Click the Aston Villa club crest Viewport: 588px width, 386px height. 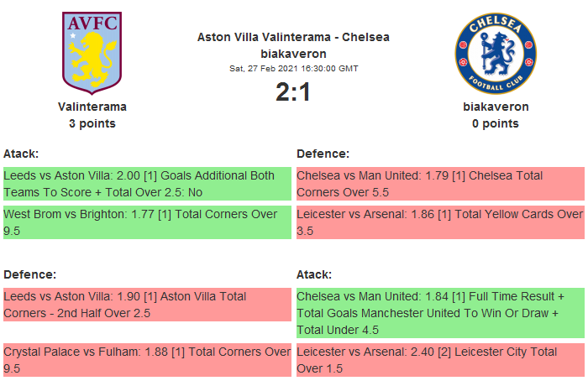pos(92,53)
